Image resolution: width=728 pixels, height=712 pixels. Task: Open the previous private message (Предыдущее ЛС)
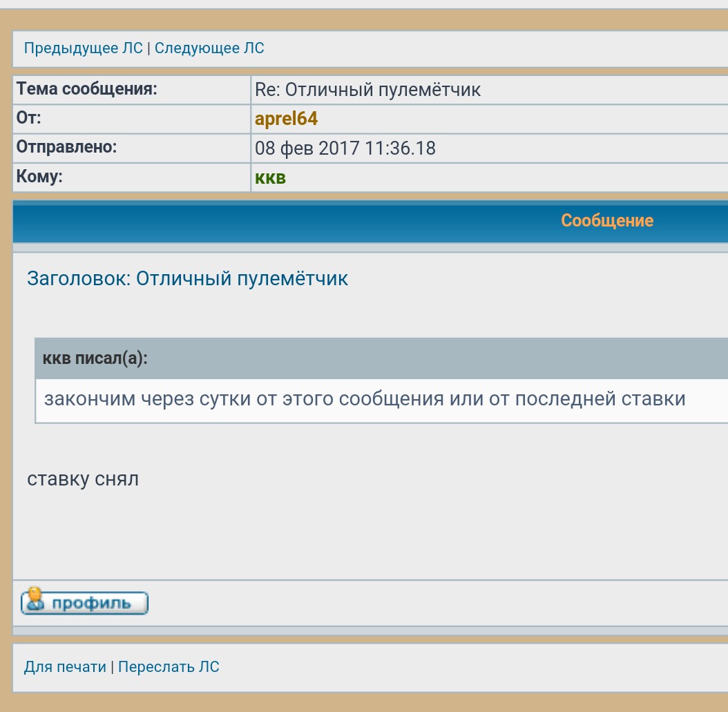point(83,48)
